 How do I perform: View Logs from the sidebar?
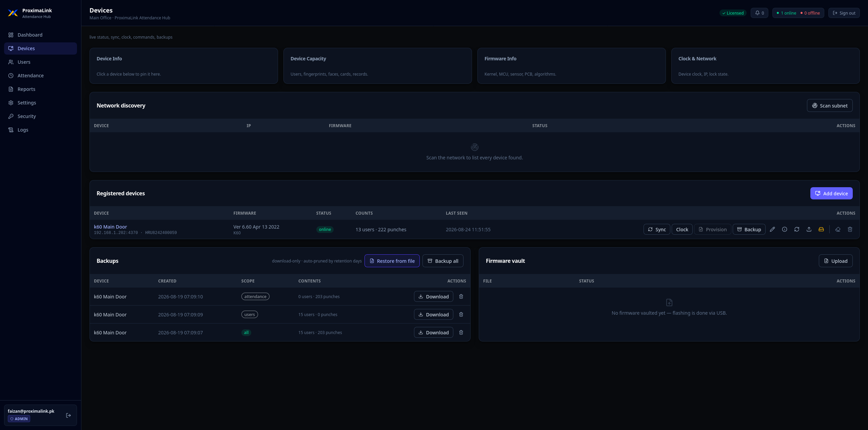click(40, 130)
